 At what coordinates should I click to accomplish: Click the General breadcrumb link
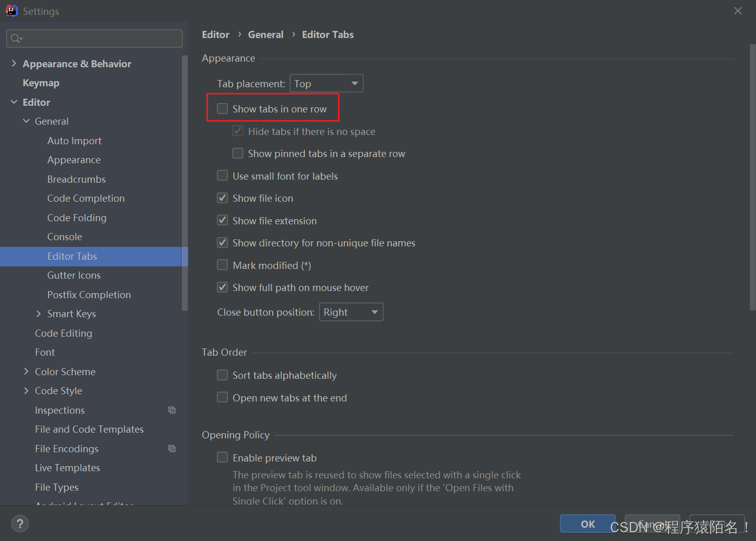[266, 34]
